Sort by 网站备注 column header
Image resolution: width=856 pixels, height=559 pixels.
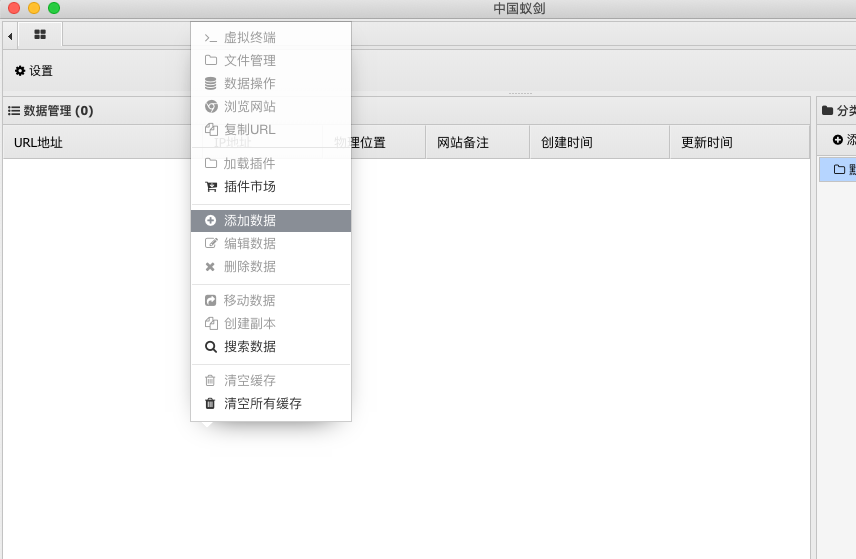(477, 142)
